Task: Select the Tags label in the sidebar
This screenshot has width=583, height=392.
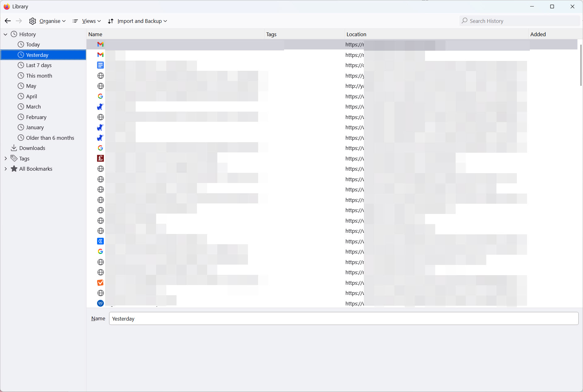Action: pyautogui.click(x=24, y=159)
